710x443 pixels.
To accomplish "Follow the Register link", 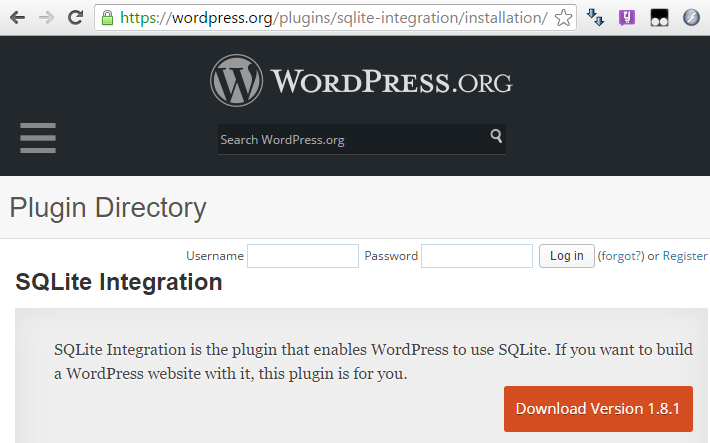I will click(685, 256).
